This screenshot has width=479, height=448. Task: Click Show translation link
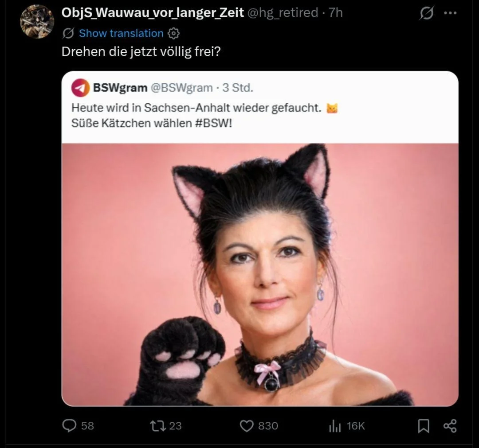pyautogui.click(x=121, y=33)
